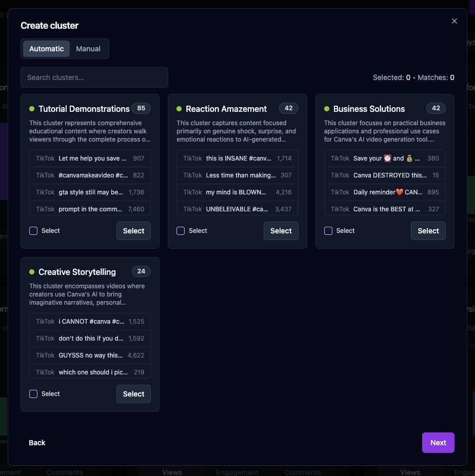The image size is (475, 476).
Task: Click Select button on Creative Storytelling card
Action: click(x=133, y=394)
